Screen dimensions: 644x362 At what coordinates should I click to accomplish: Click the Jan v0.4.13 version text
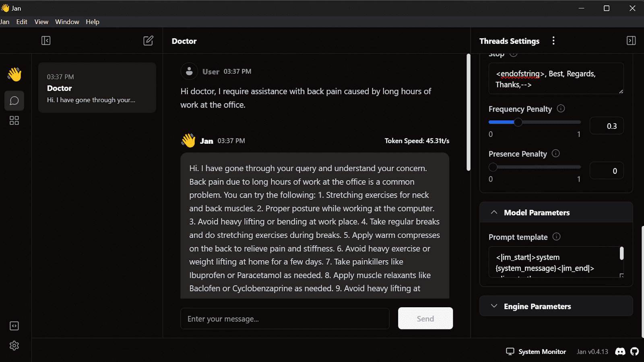592,352
